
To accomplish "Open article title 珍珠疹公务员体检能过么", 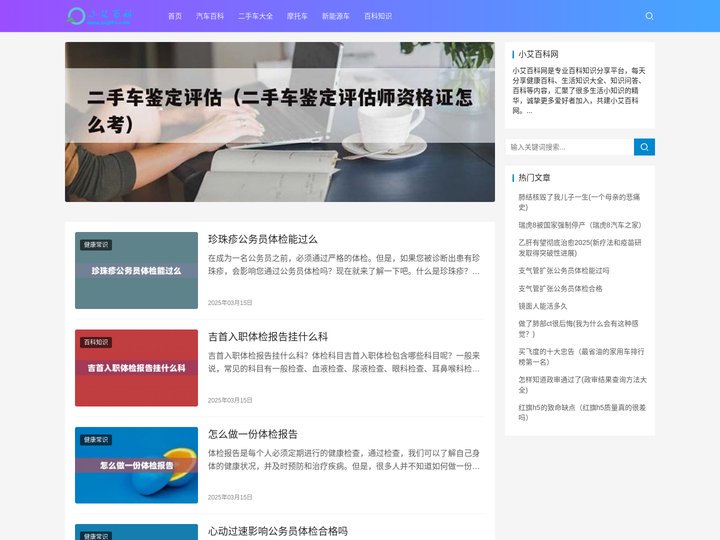I will 263,239.
